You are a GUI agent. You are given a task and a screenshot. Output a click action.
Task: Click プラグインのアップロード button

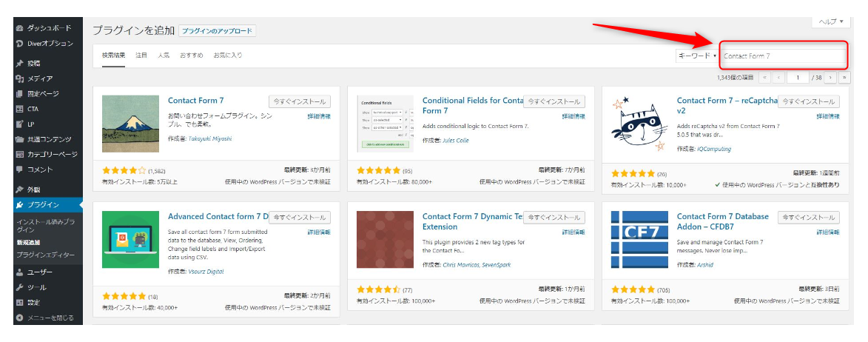pos(217,31)
